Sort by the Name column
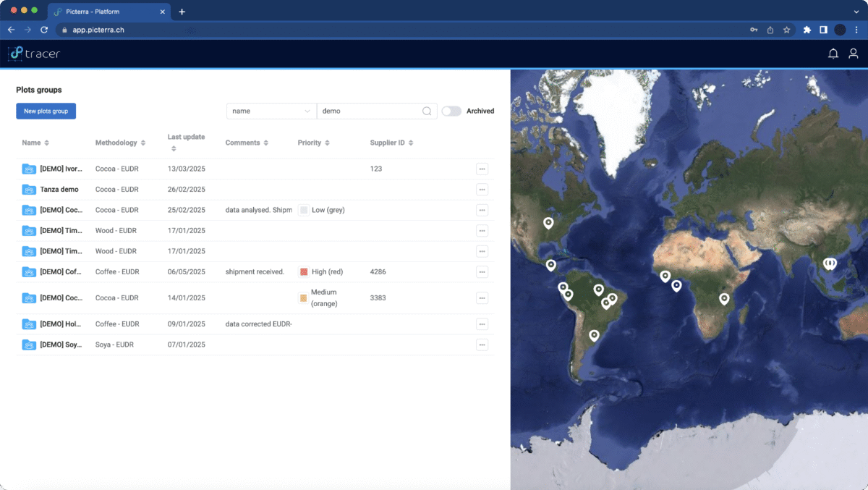This screenshot has height=490, width=868. 35,143
